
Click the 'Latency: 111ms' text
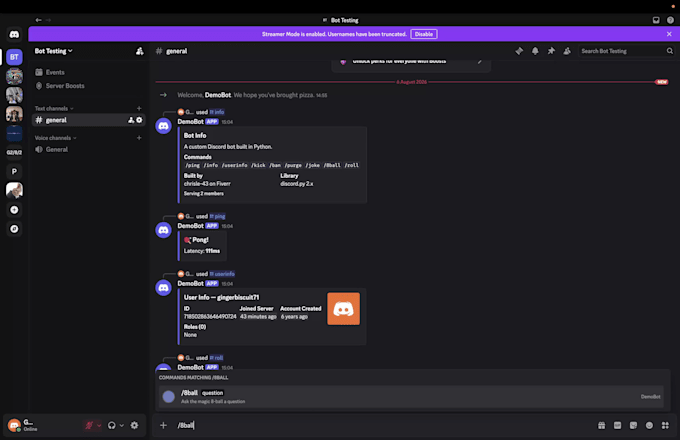click(202, 251)
